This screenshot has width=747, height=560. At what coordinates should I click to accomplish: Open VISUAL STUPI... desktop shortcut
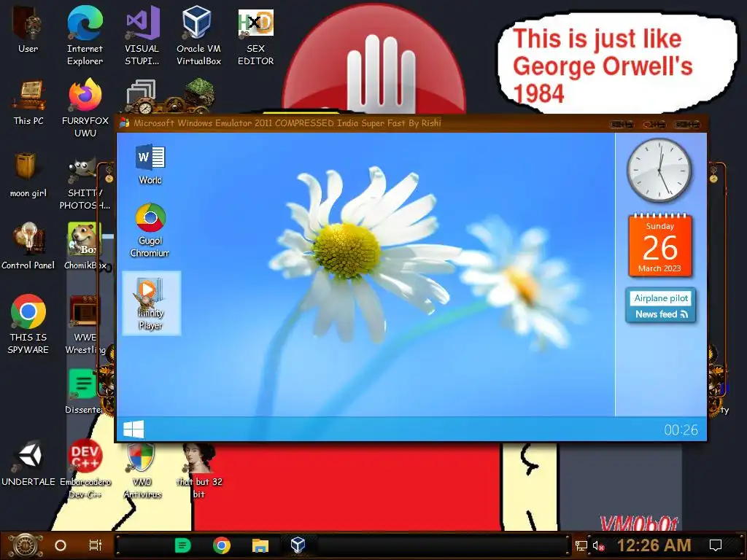coord(142,35)
